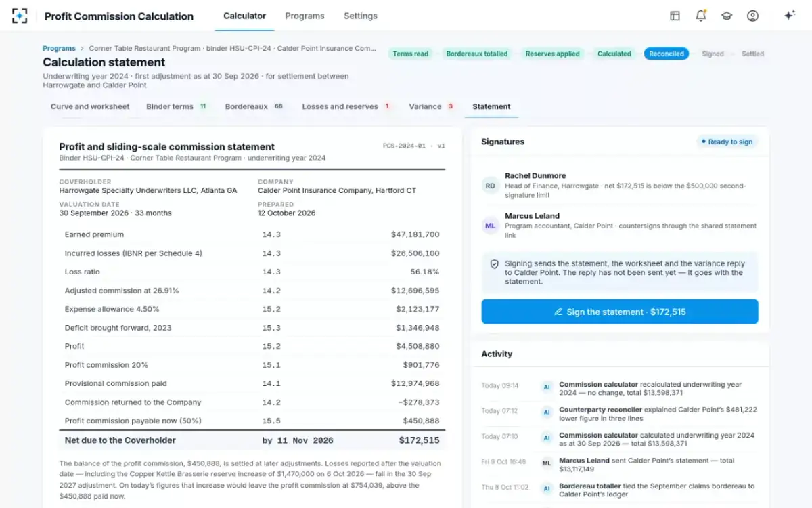Click AI badge beside Counterparty reconciler entry

coord(546,412)
